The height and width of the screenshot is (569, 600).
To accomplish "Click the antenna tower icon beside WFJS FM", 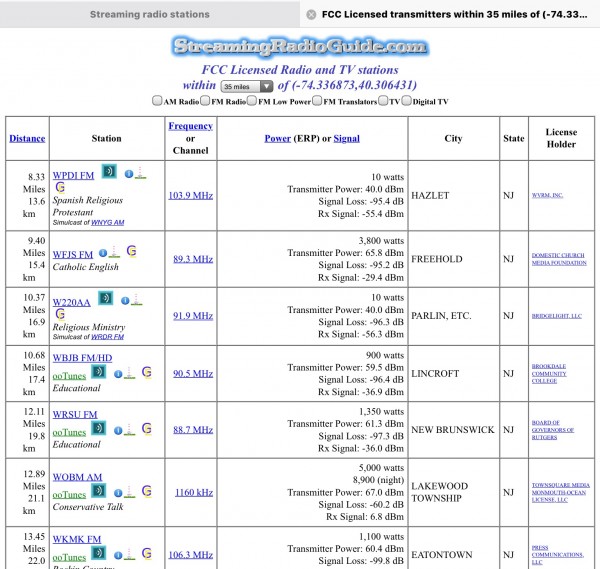I will [x=114, y=252].
